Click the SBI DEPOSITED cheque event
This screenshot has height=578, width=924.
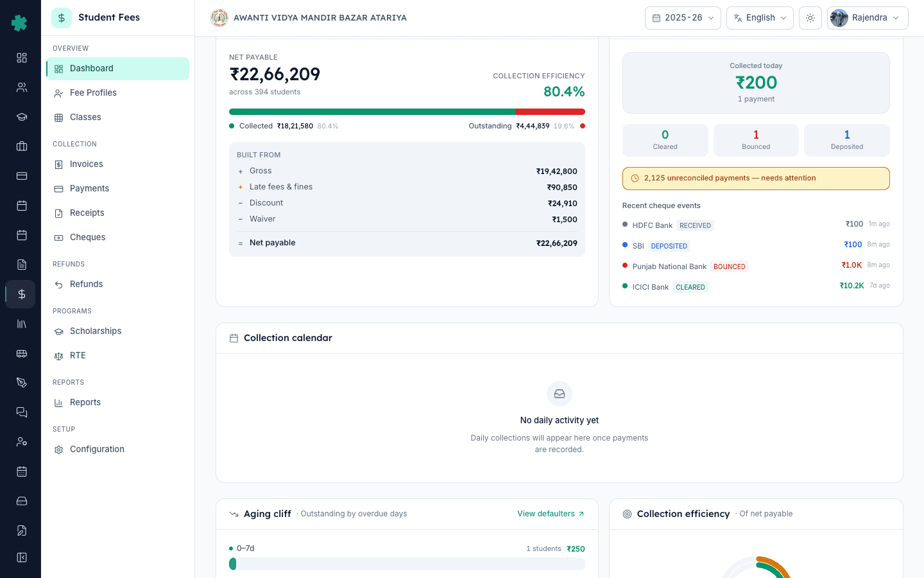pos(756,245)
